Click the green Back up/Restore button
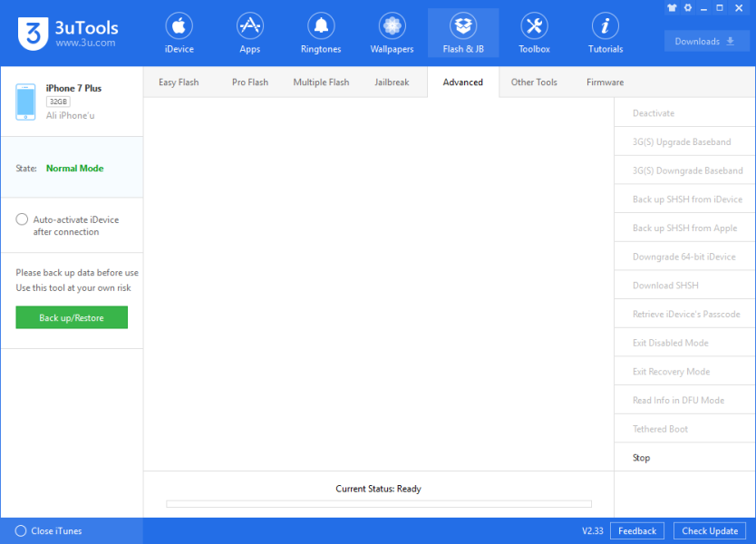This screenshot has width=756, height=544. [x=72, y=317]
